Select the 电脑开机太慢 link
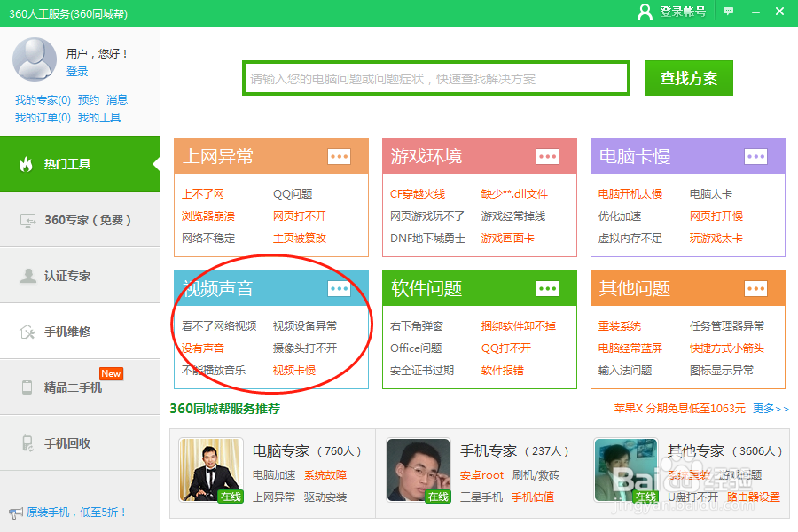The image size is (798, 532). tap(630, 194)
